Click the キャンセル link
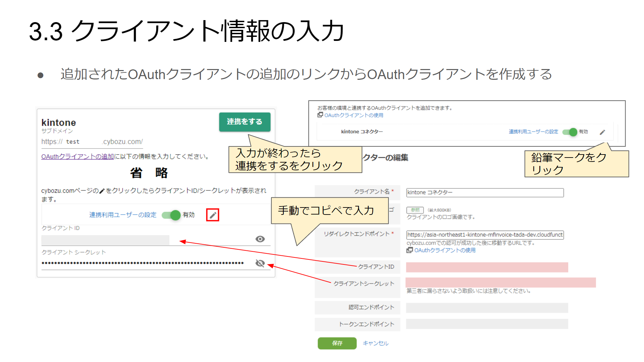644x362 pixels. (376, 343)
